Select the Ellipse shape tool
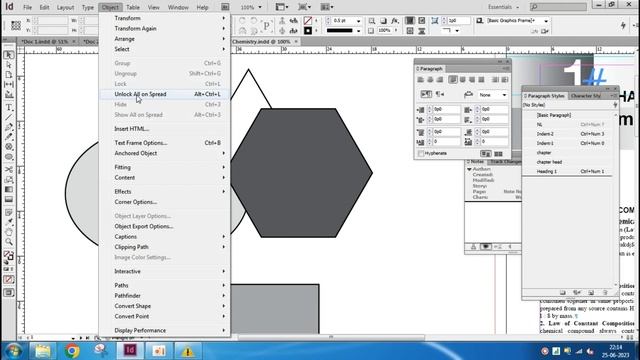The image size is (640, 360). (9, 157)
